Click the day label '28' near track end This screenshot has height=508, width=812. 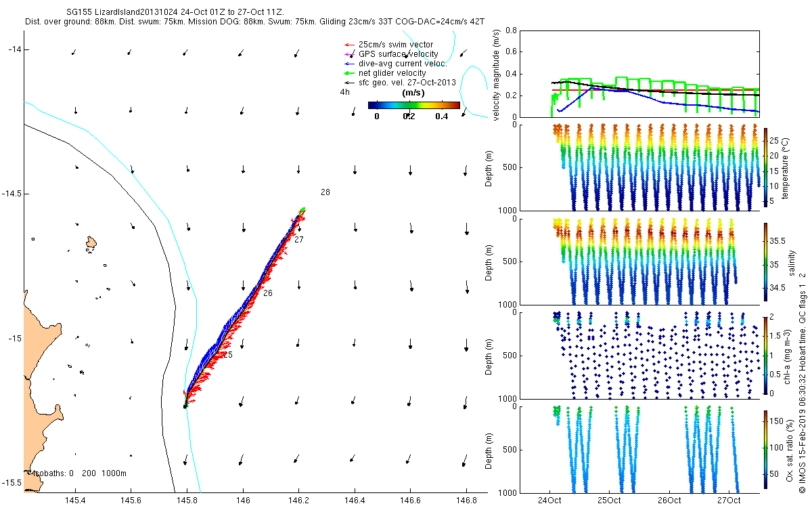pos(325,192)
